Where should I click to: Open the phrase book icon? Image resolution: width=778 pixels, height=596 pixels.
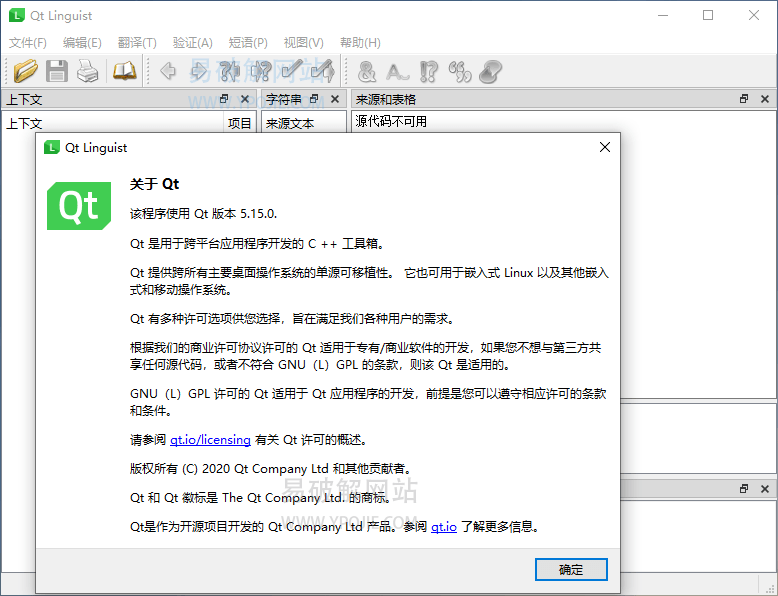click(124, 71)
